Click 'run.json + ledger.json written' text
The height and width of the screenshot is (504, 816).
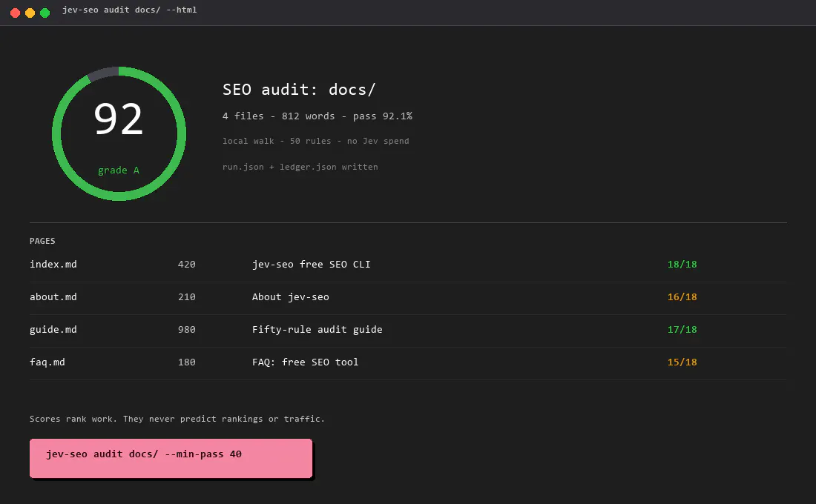click(300, 167)
